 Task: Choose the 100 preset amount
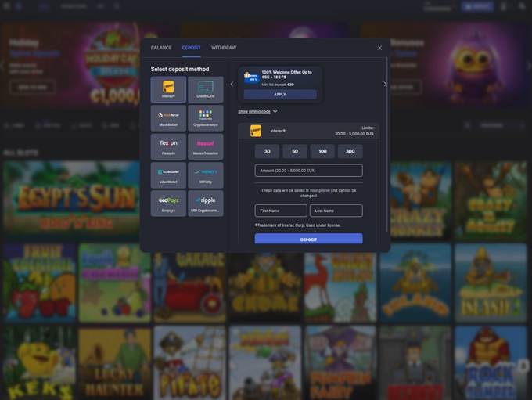pos(322,151)
